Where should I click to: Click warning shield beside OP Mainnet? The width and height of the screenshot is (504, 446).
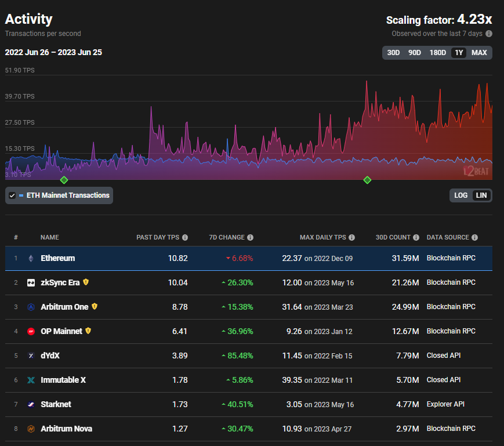pyautogui.click(x=88, y=331)
